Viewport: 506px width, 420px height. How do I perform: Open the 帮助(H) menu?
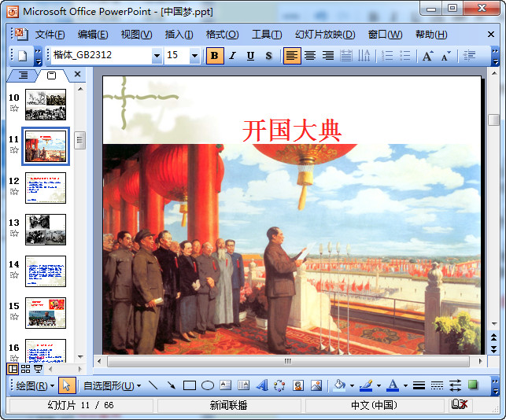pos(431,34)
